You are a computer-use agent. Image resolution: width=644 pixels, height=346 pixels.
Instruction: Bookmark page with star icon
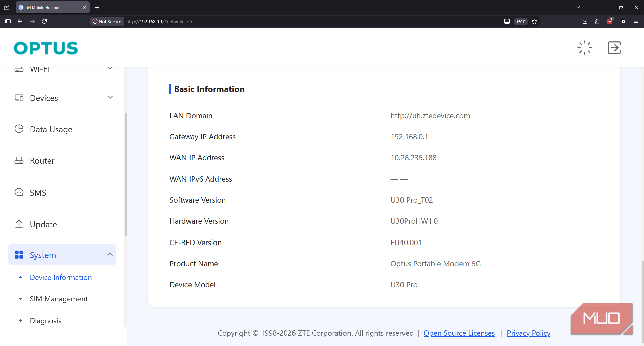(534, 21)
